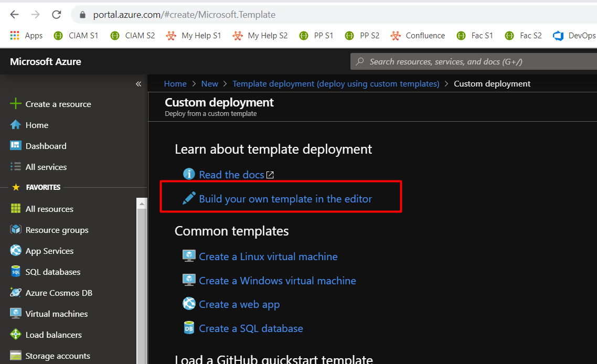Go to Home breadcrumb link

point(175,84)
